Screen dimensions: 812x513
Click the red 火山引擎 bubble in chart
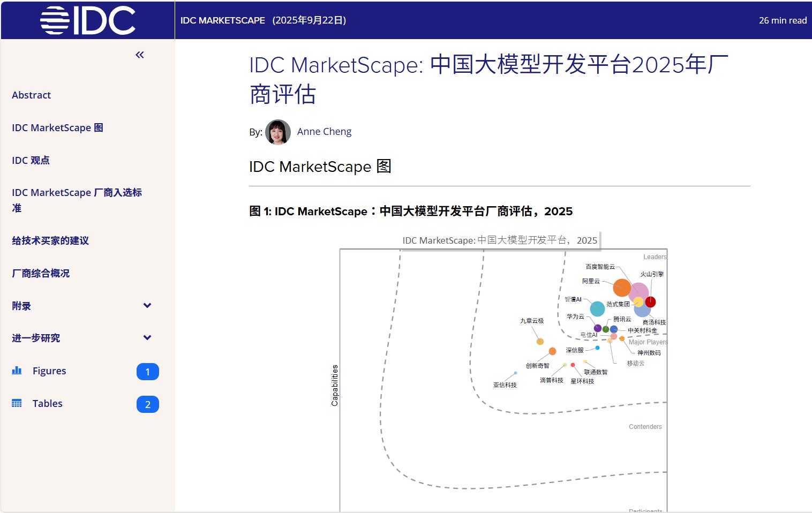point(651,302)
